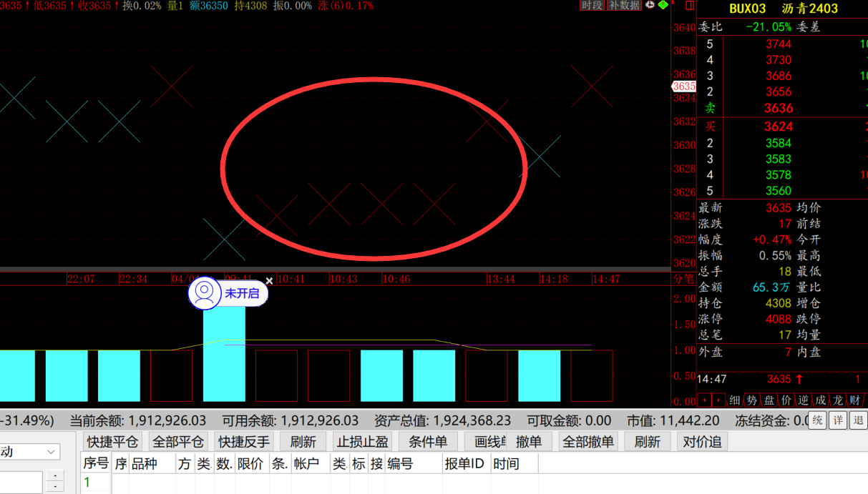Click the best ask price 3636
The height and width of the screenshot is (494, 868).
779,108
